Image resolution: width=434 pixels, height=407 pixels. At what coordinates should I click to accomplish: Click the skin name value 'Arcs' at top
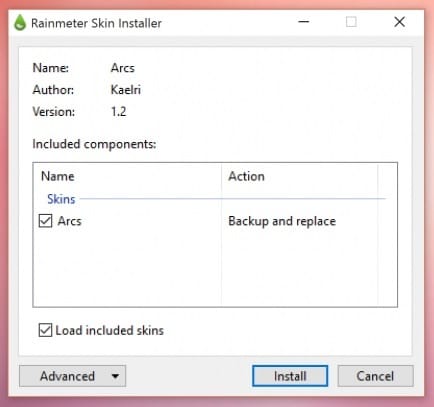pos(123,68)
